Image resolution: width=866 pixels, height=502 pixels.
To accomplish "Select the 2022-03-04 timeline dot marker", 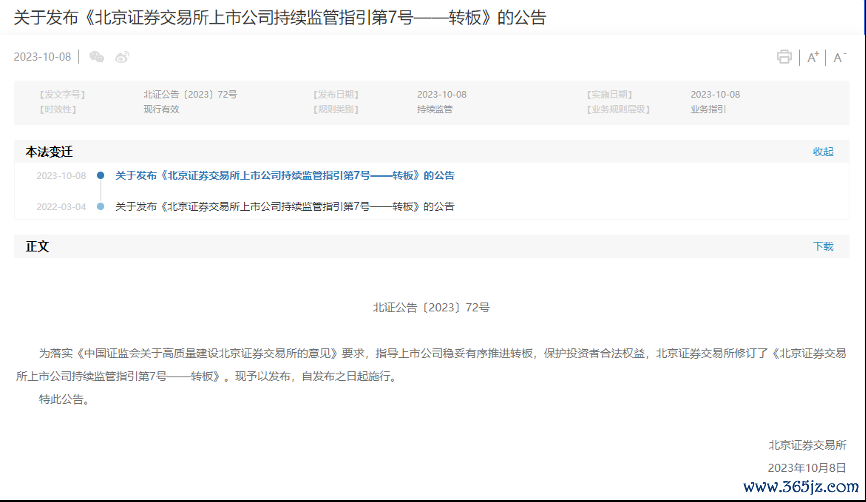I will tap(101, 207).
